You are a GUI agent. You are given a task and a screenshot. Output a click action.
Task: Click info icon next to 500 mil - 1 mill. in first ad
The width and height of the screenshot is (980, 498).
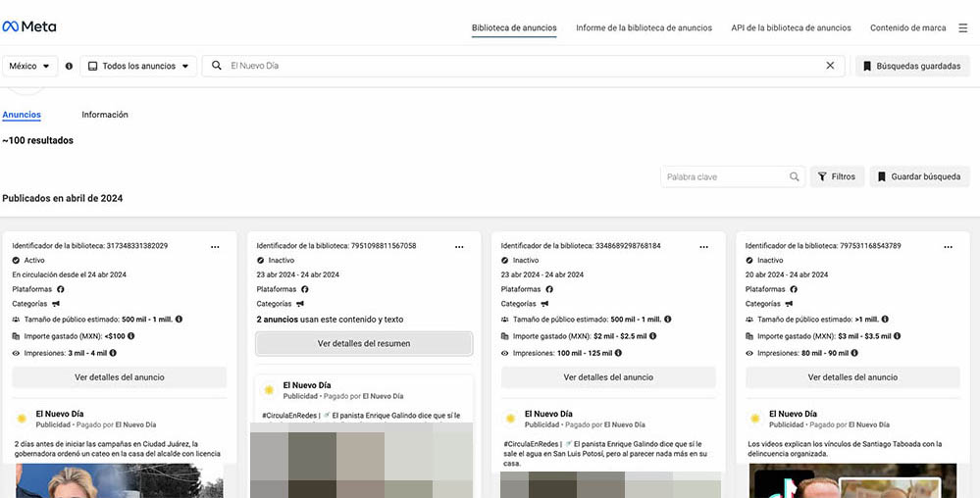pyautogui.click(x=179, y=320)
